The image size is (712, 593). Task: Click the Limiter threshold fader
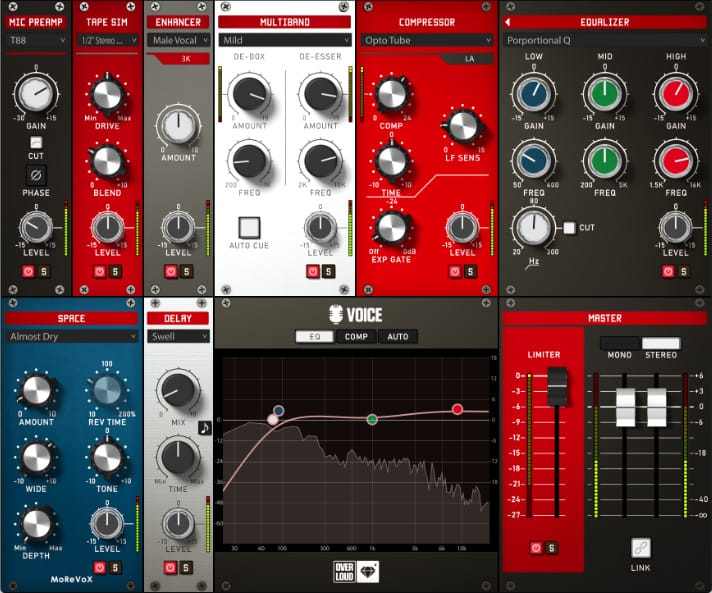tap(557, 386)
